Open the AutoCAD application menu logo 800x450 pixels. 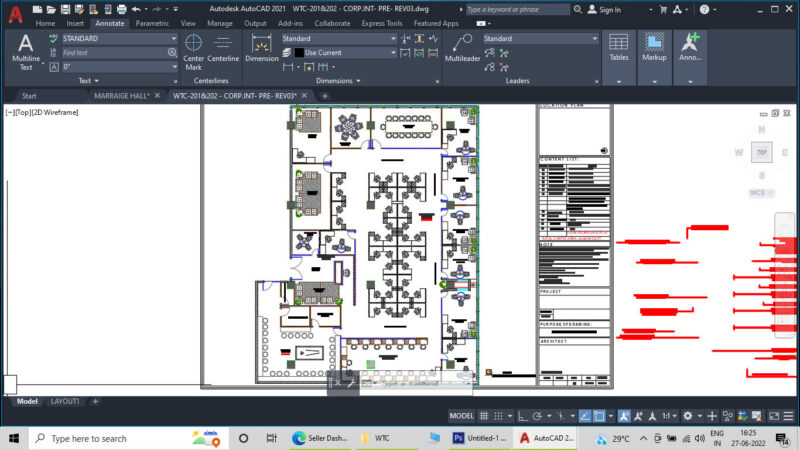[x=15, y=15]
